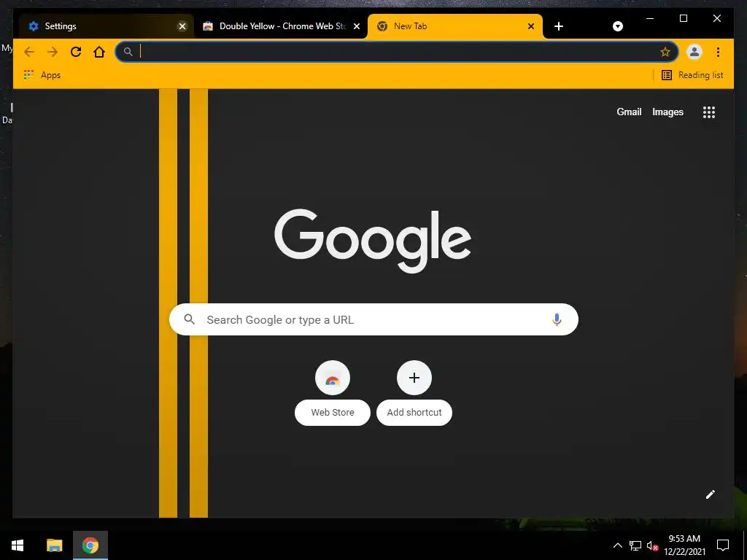Customize this page with pencil icon
The image size is (747, 560).
tap(711, 494)
